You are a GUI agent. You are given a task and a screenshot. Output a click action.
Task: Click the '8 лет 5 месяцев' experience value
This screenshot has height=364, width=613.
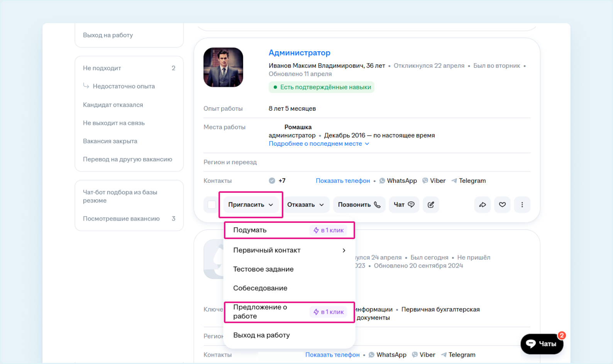292,109
